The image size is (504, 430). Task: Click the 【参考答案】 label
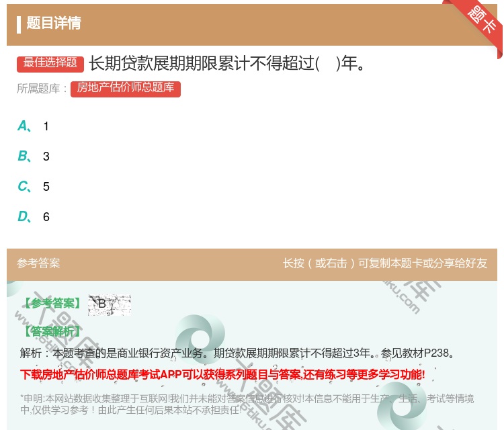53,303
